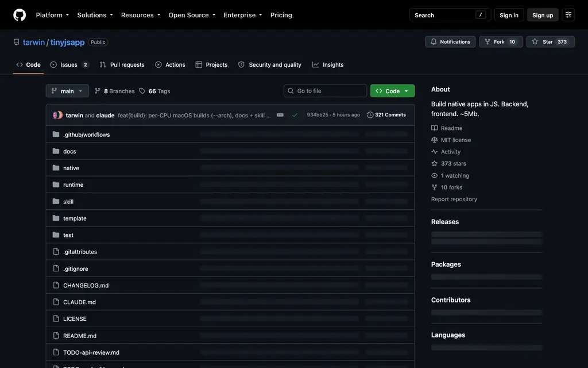The height and width of the screenshot is (368, 588).
Task: View 8 Branches link
Action: (115, 91)
